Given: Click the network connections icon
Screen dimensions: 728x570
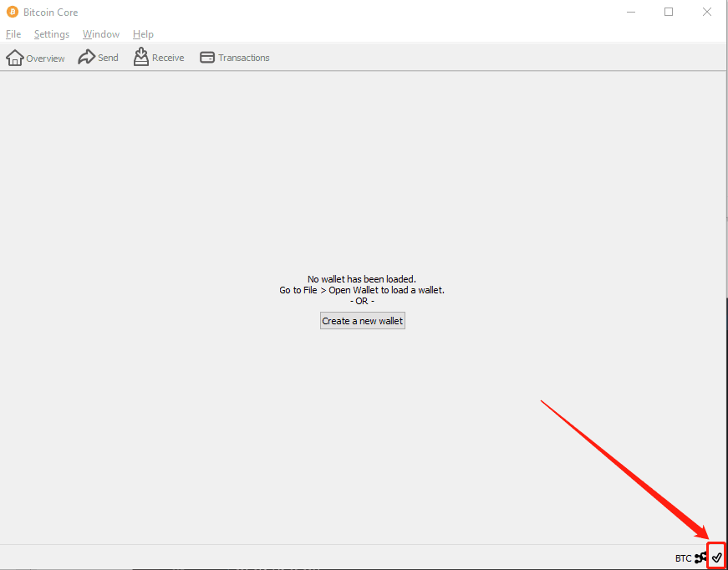Looking at the screenshot, I should click(700, 557).
